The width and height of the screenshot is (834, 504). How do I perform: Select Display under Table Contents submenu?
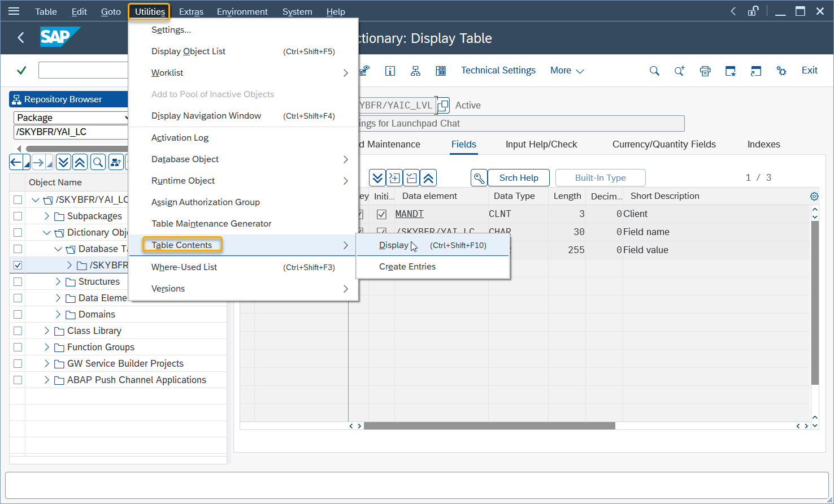coord(394,245)
